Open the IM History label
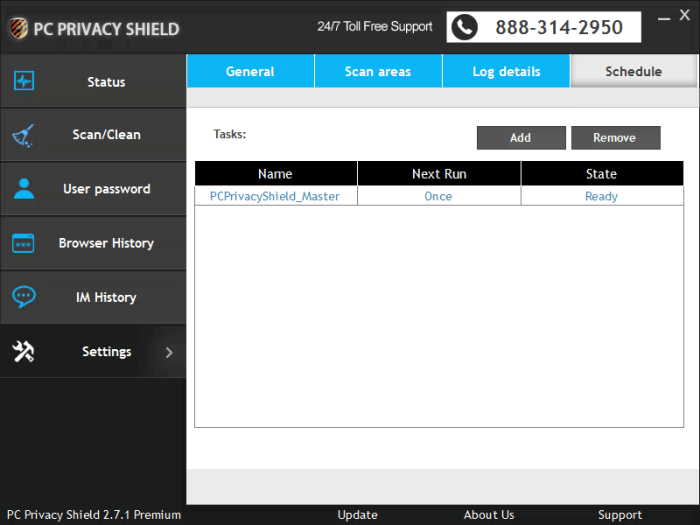 click(106, 297)
